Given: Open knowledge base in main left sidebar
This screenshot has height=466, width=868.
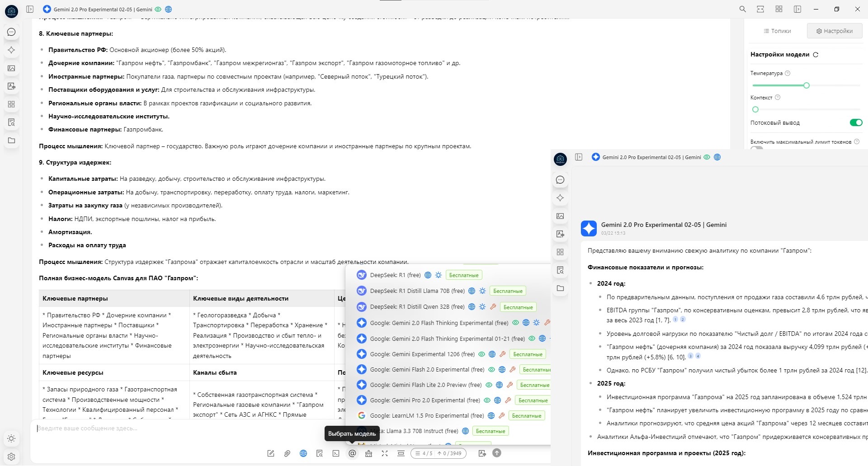Looking at the screenshot, I should [x=12, y=122].
